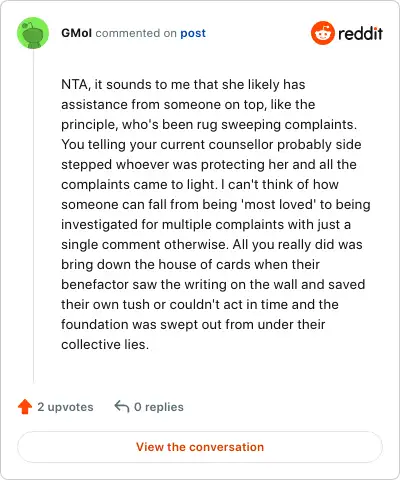This screenshot has height=480, width=400.
Task: Click the "0 replies" count label
Action: click(x=159, y=407)
